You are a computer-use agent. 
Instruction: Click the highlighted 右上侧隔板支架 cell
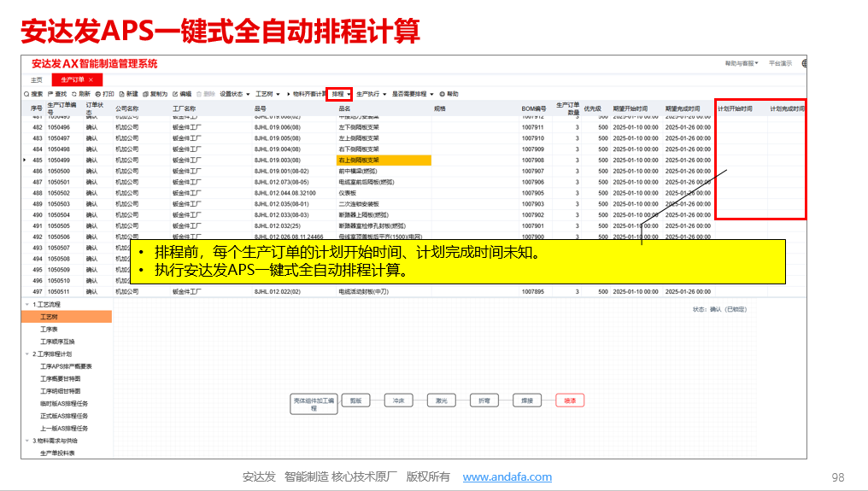coord(384,161)
